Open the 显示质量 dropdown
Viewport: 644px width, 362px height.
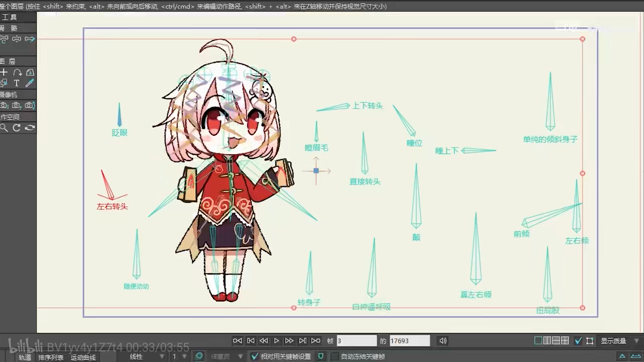tap(620, 341)
